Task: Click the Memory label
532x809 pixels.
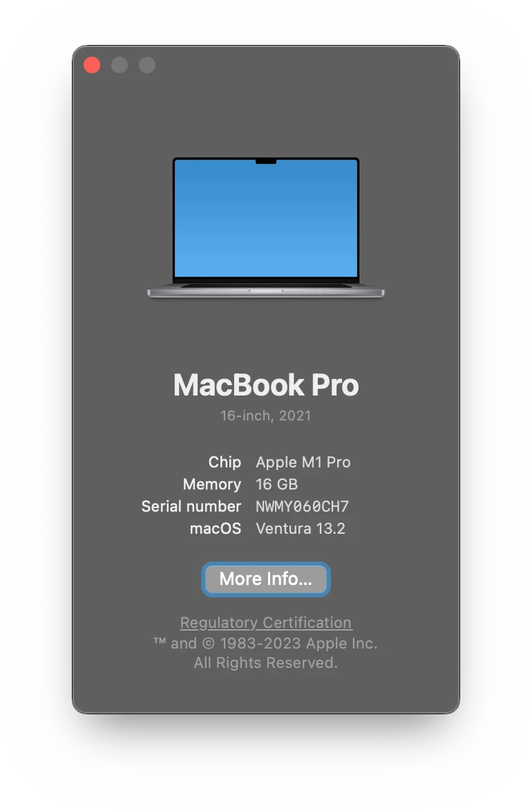Action: [x=212, y=484]
